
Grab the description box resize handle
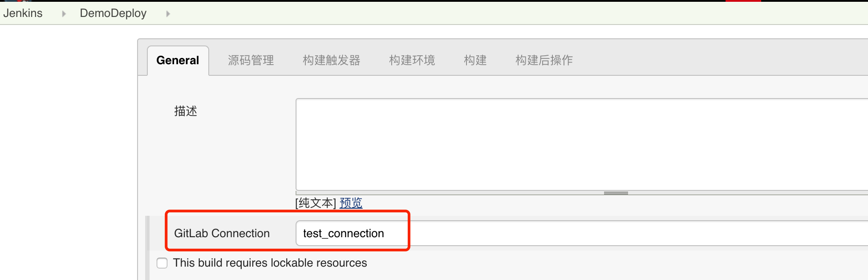click(x=616, y=193)
